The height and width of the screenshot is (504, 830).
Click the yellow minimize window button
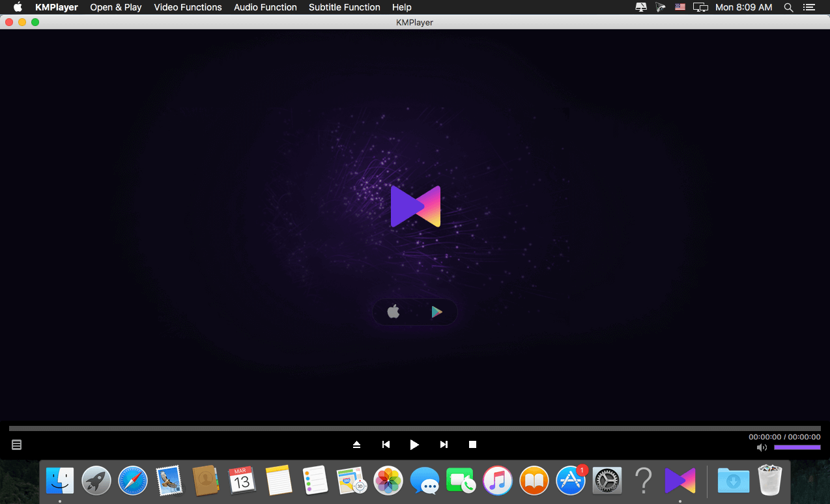22,22
